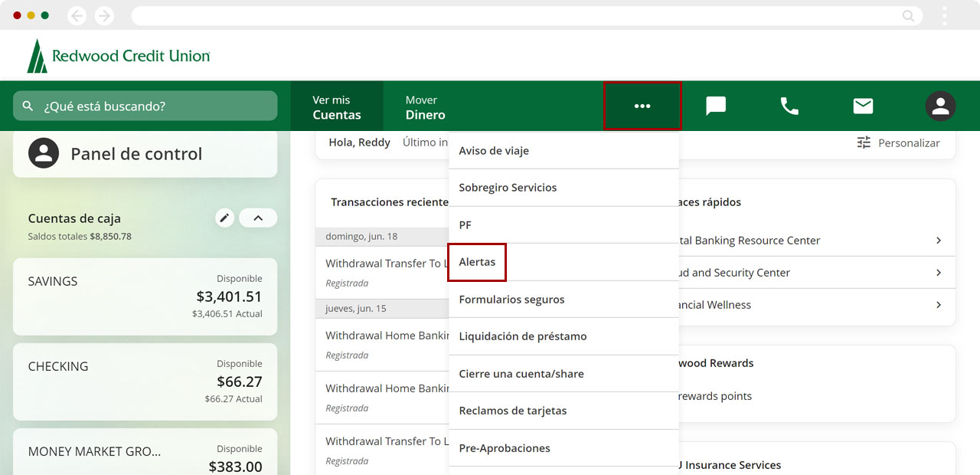Screen dimensions: 980x475
Task: Click the Personalizar button
Action: pos(898,142)
